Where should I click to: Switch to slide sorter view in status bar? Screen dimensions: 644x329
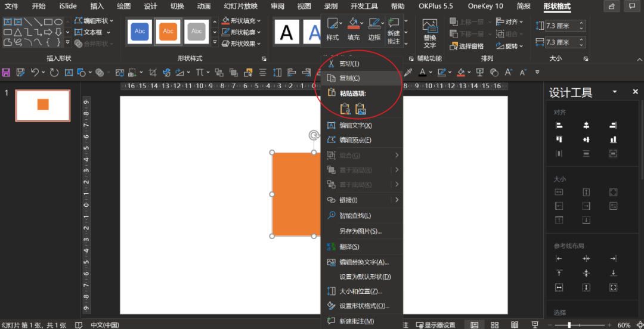[x=494, y=325]
